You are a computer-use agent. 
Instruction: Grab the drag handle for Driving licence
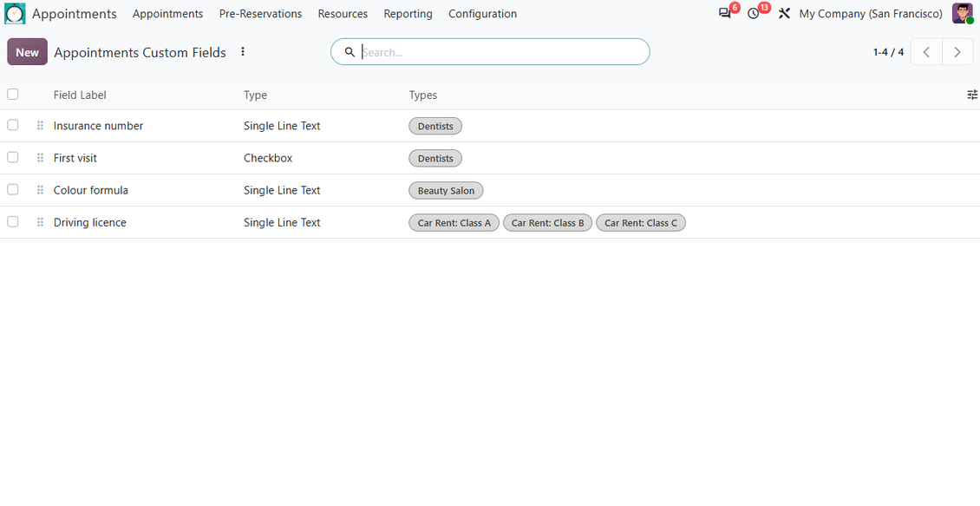[40, 223]
